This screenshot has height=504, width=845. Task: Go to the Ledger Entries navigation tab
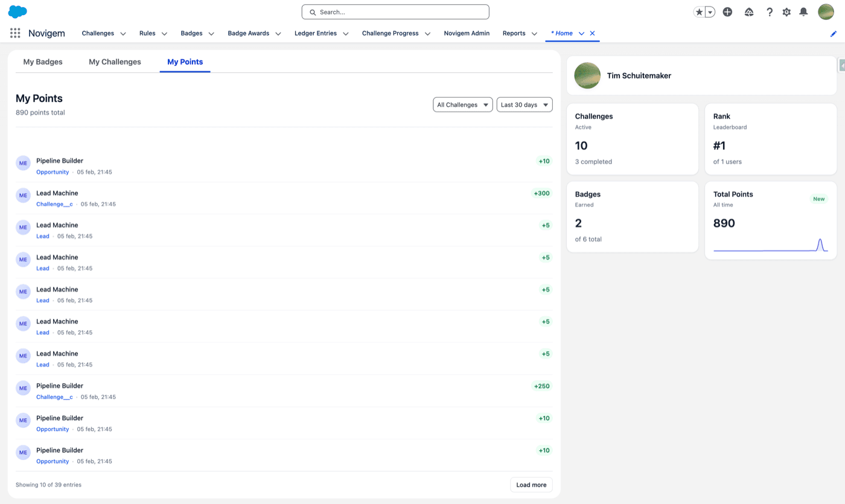point(316,33)
